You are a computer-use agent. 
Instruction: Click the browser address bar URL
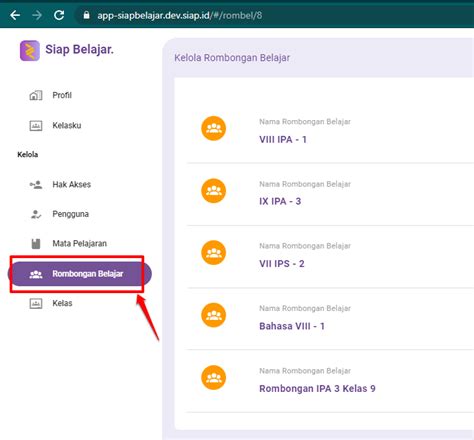point(180,15)
